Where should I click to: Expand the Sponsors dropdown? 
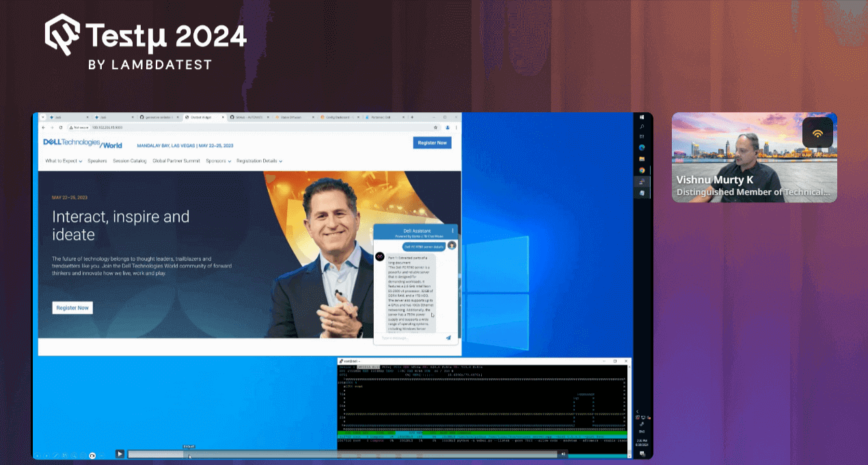coord(218,161)
